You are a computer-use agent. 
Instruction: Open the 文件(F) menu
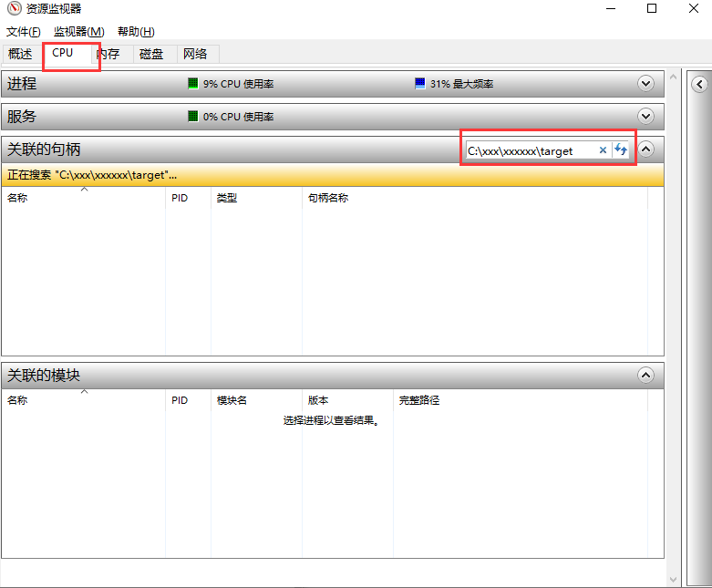click(24, 32)
